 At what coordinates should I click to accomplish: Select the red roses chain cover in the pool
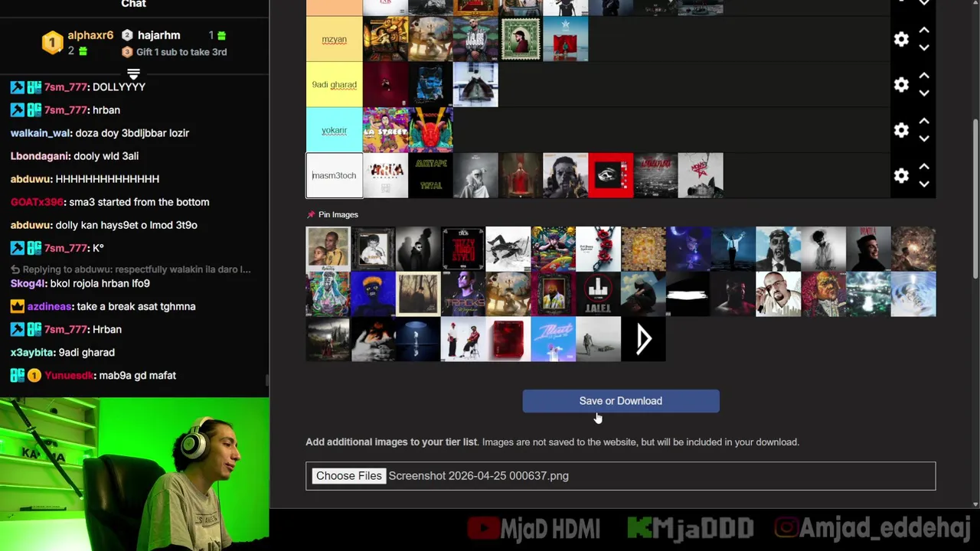tap(598, 249)
